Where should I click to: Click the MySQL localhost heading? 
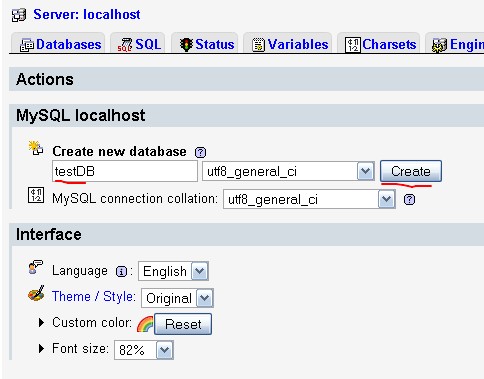(x=81, y=115)
